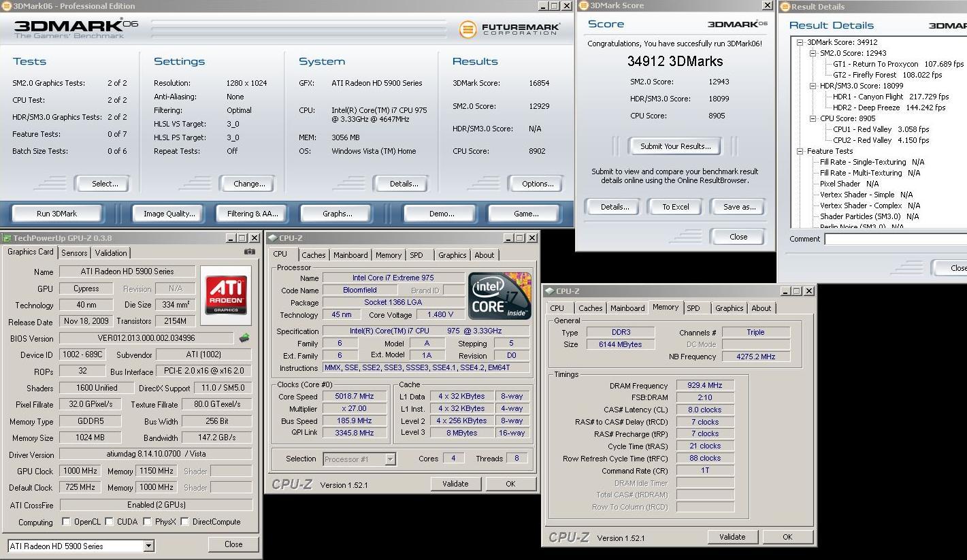Click Close in the 3DMark Score window
This screenshot has height=560, width=967.
pos(738,237)
